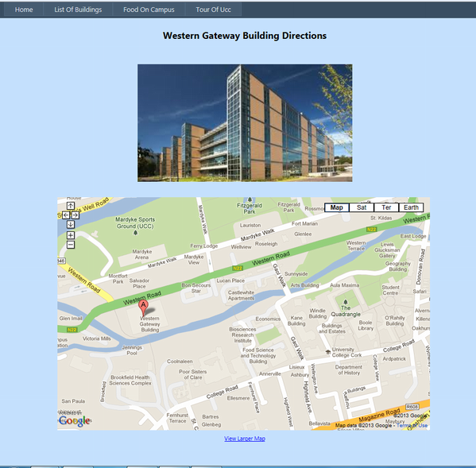
Task: Open the View Larger Map link
Action: coord(245,439)
